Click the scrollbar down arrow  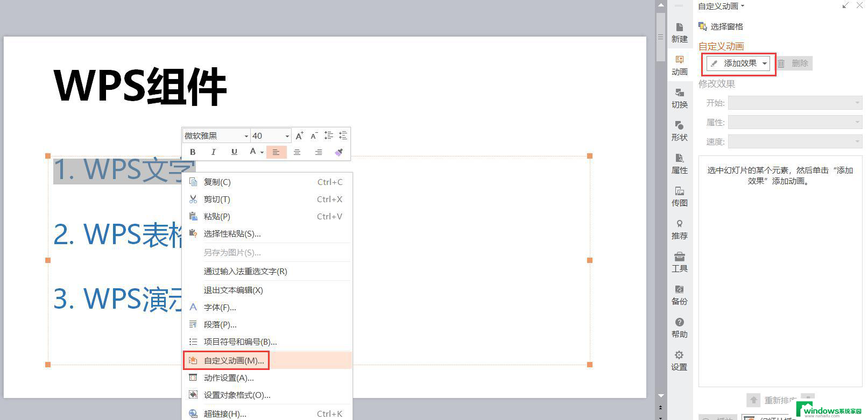(x=661, y=396)
